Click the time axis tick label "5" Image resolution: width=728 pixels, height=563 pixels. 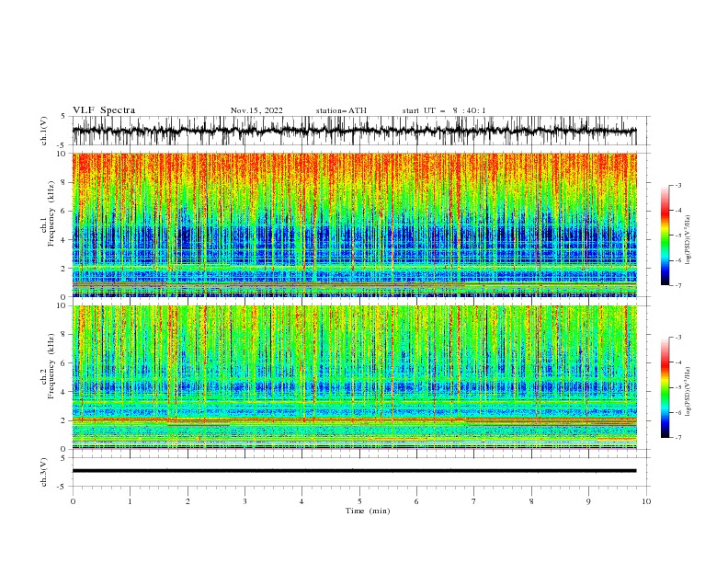(x=359, y=501)
